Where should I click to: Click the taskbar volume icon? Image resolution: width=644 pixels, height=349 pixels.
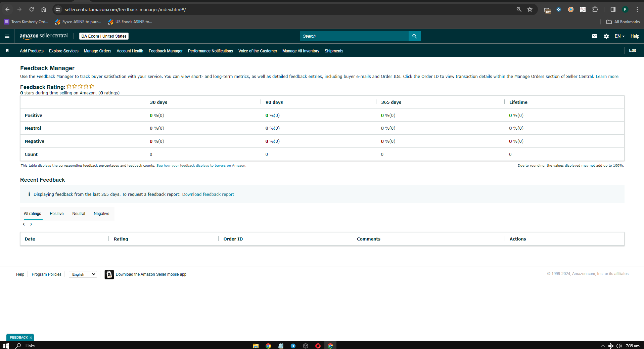(x=618, y=346)
